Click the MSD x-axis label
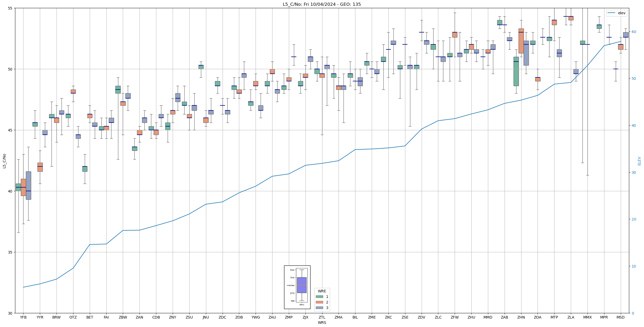This screenshot has height=327, width=644. [621, 317]
